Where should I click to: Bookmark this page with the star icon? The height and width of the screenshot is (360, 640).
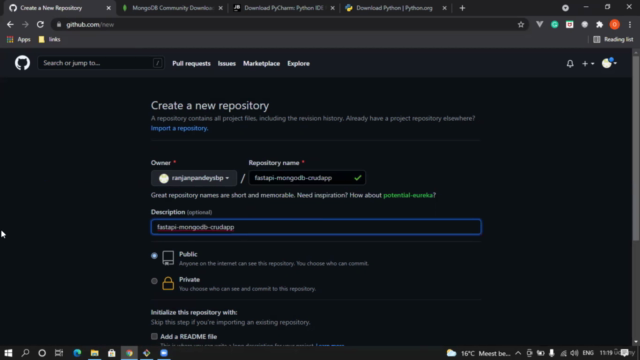point(521,24)
